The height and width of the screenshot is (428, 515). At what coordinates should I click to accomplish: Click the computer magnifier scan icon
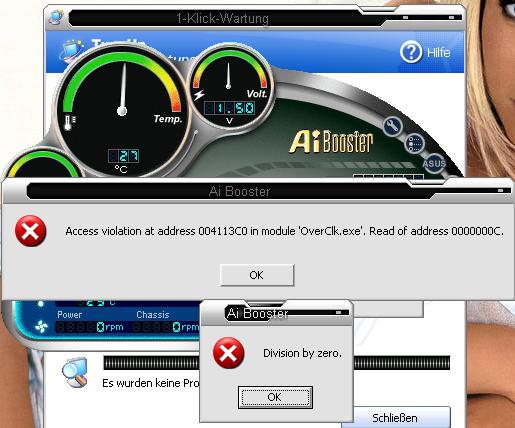[75, 372]
